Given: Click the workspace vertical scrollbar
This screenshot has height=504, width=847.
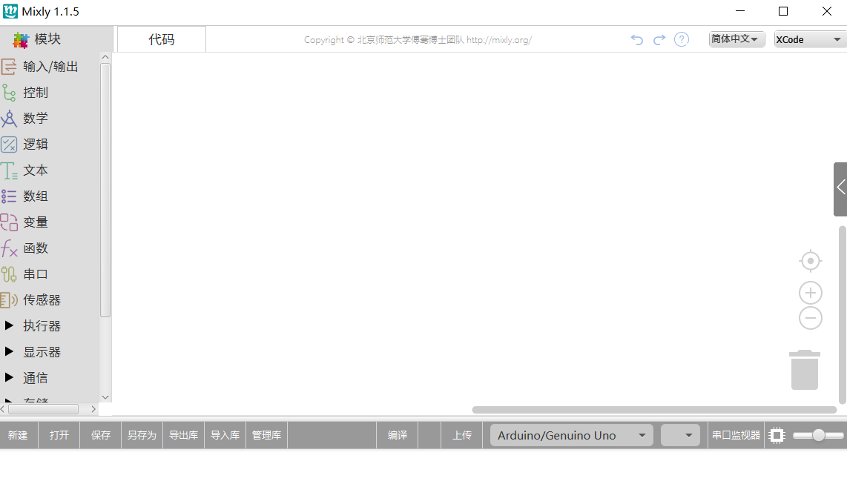Looking at the screenshot, I should coord(842,315).
